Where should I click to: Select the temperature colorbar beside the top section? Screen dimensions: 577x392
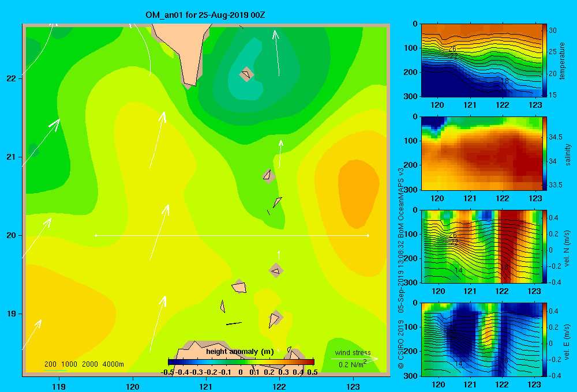click(x=544, y=61)
